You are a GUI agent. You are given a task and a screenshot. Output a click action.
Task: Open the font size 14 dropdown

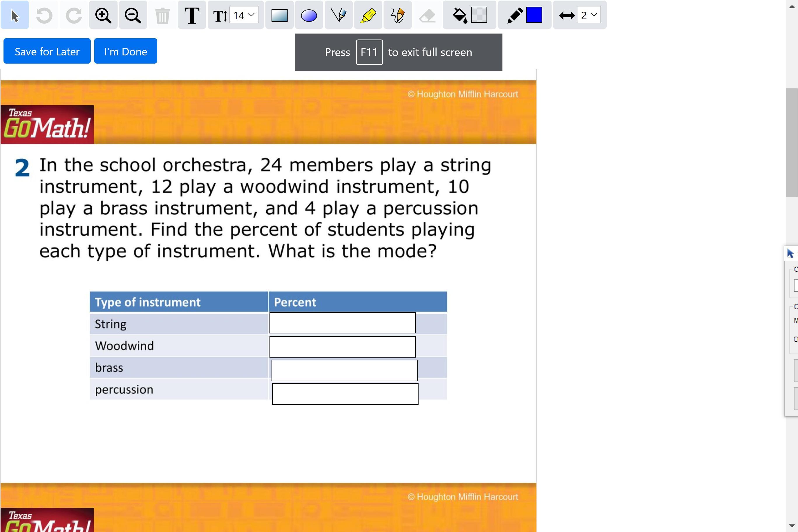tap(244, 15)
